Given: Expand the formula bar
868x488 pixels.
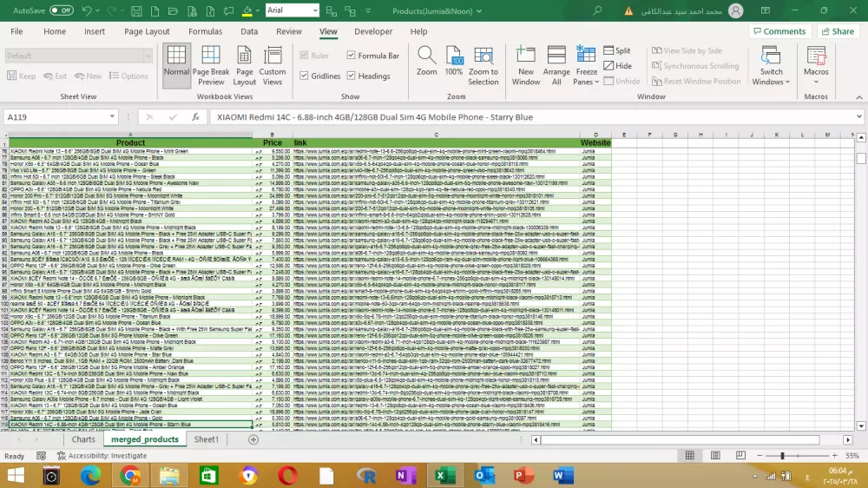Looking at the screenshot, I should pyautogui.click(x=858, y=117).
